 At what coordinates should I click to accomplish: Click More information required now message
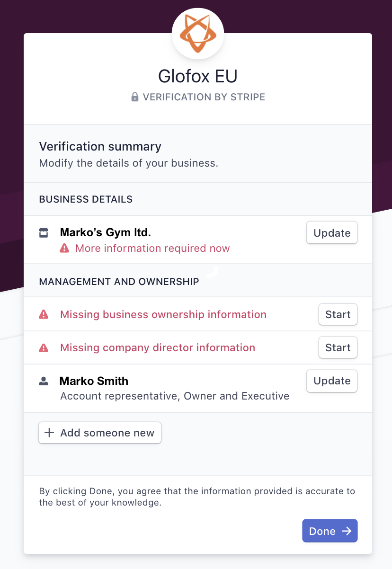(152, 248)
